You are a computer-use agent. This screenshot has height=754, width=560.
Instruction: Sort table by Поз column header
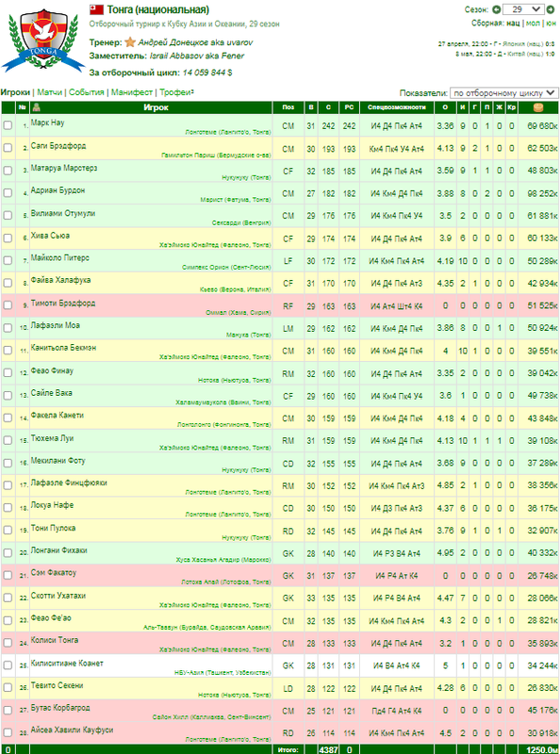288,107
